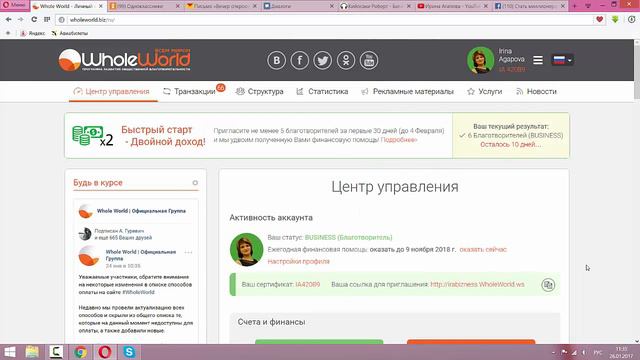Click the оказать сейчас link

tap(483, 249)
